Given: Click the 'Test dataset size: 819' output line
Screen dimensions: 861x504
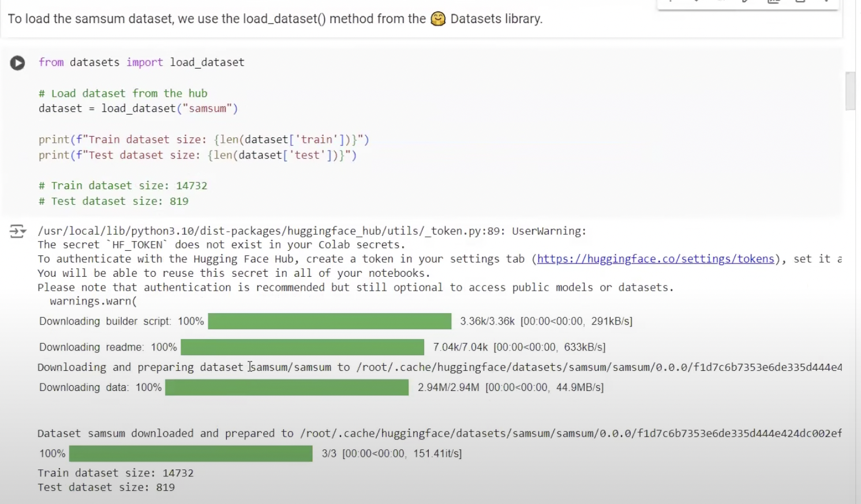Looking at the screenshot, I should [x=106, y=487].
